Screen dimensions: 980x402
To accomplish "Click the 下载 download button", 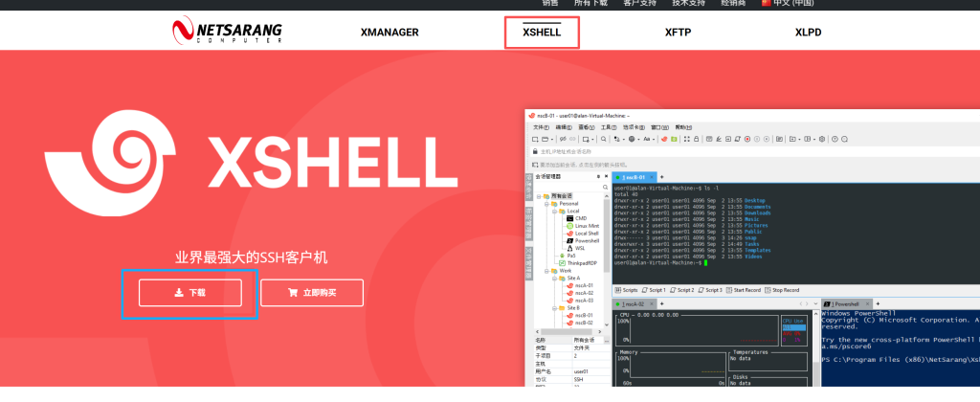I will 188,293.
